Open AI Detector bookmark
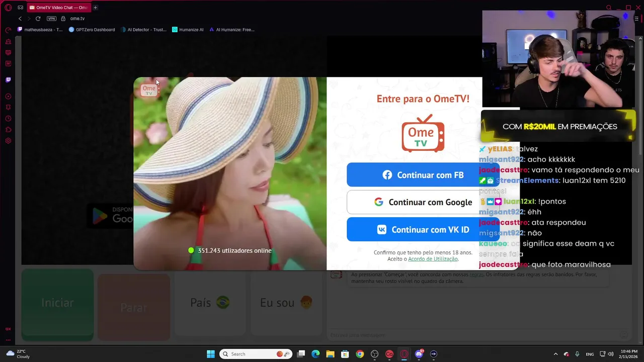The image size is (644, 362). [x=143, y=30]
